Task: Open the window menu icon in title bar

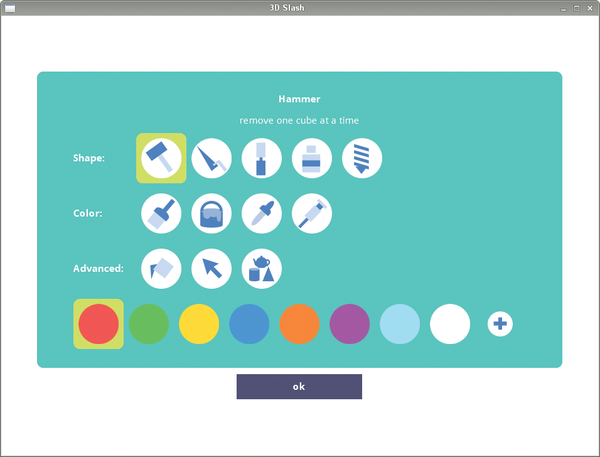Action: (x=10, y=8)
